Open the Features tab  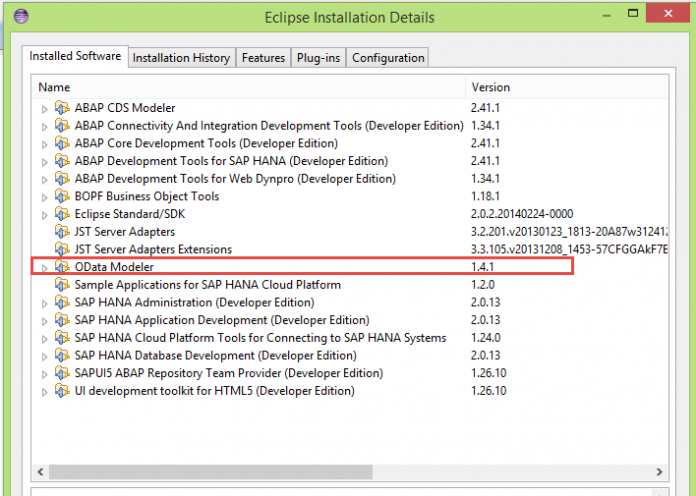[x=263, y=58]
